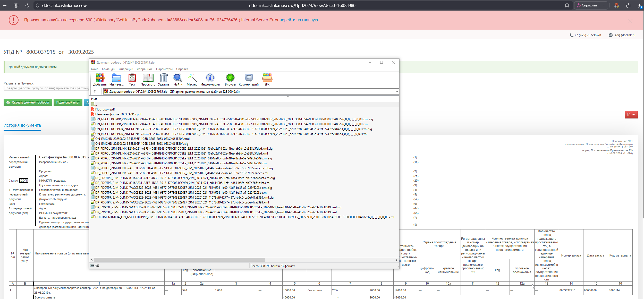Switch to История документа tab
Screen dimensions: 644x299
(x=22, y=125)
